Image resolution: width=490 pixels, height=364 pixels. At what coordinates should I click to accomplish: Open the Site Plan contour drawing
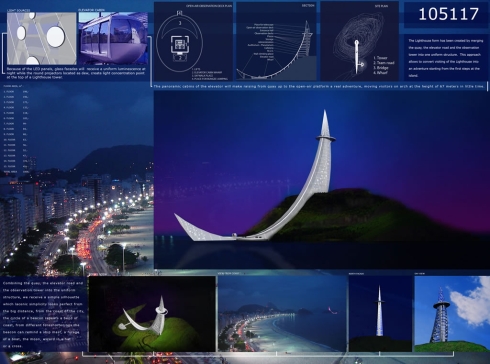(x=359, y=41)
